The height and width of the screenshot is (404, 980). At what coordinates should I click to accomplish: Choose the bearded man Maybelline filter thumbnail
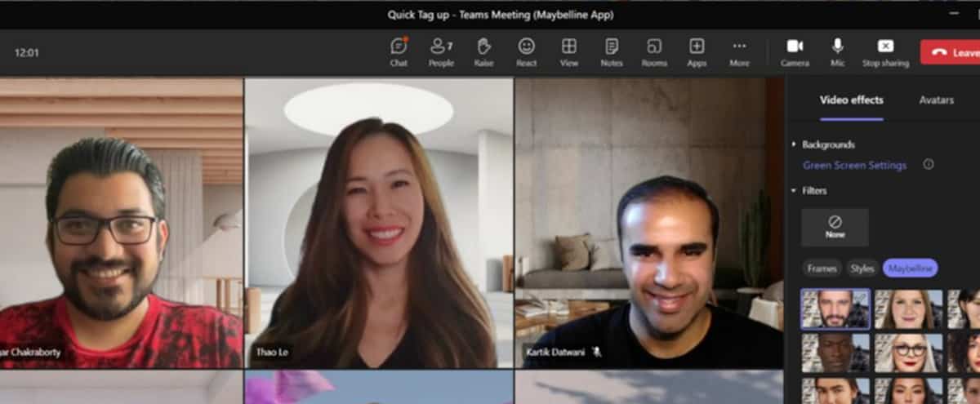[835, 309]
